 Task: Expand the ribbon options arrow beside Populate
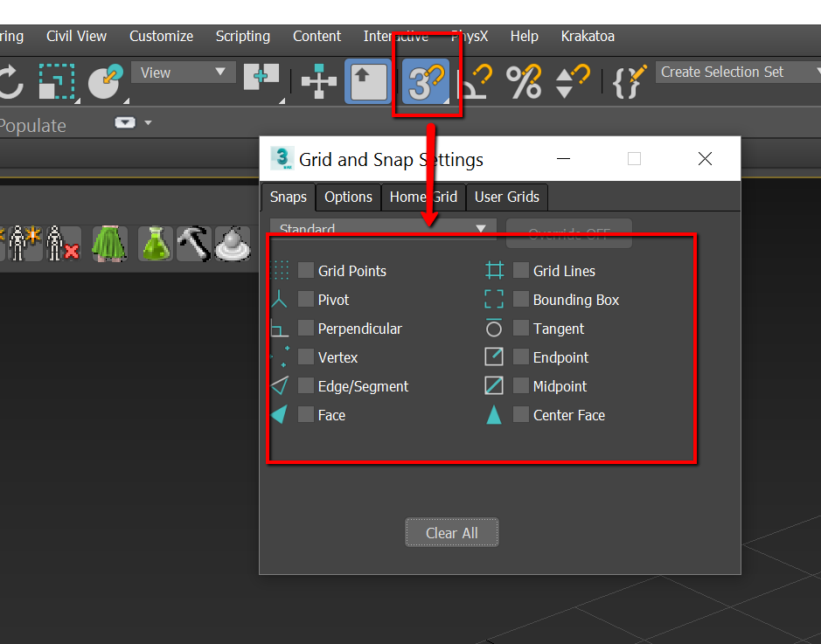pos(148,123)
